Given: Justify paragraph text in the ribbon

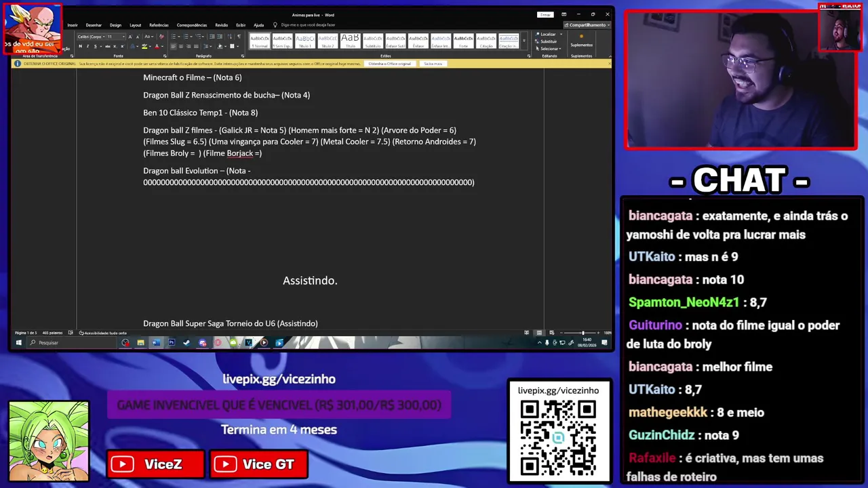Looking at the screenshot, I should [x=196, y=46].
